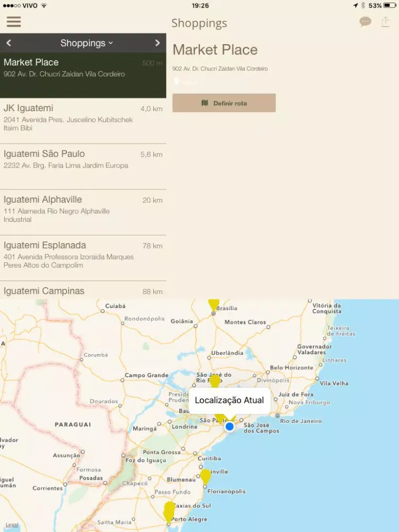Tap the Campo Grande label on the map
The width and height of the screenshot is (399, 532).
pyautogui.click(x=147, y=375)
